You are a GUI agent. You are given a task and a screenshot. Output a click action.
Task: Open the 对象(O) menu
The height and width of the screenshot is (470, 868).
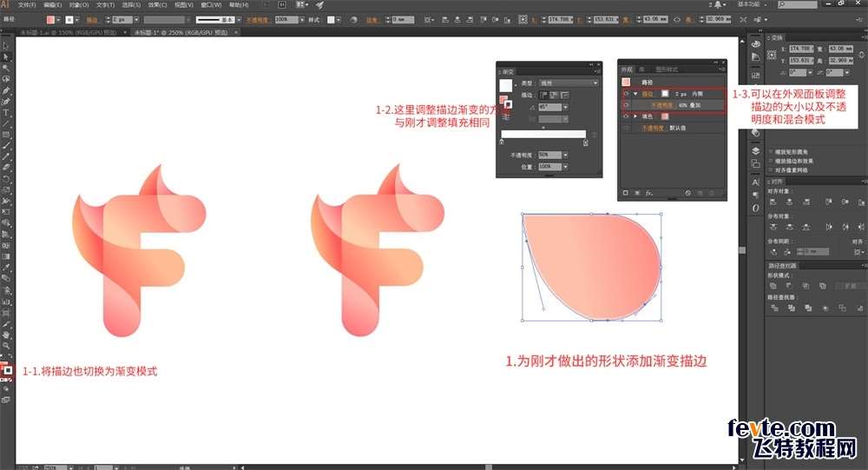79,5
